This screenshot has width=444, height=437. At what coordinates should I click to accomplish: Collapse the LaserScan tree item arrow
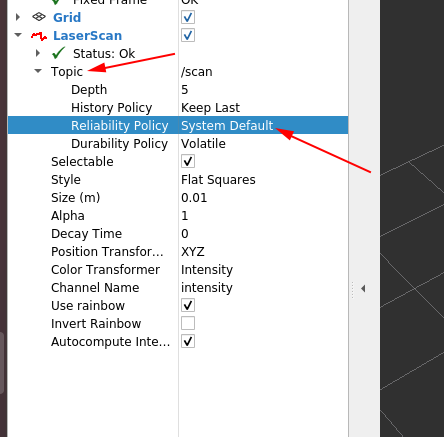18,35
